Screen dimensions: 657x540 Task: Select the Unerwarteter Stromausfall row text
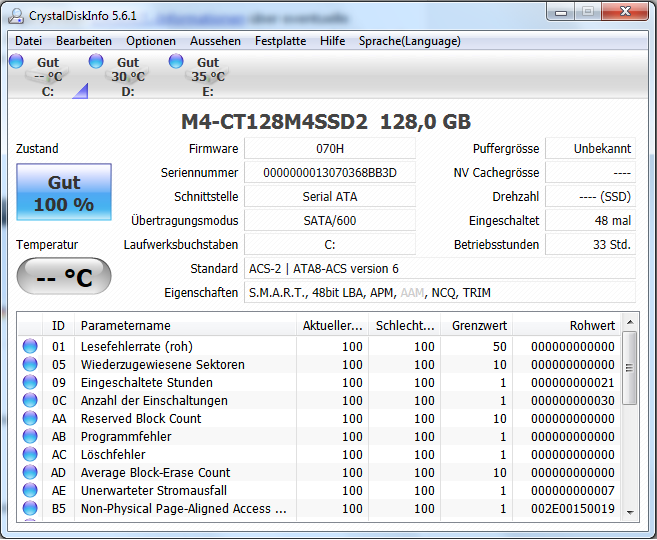154,491
